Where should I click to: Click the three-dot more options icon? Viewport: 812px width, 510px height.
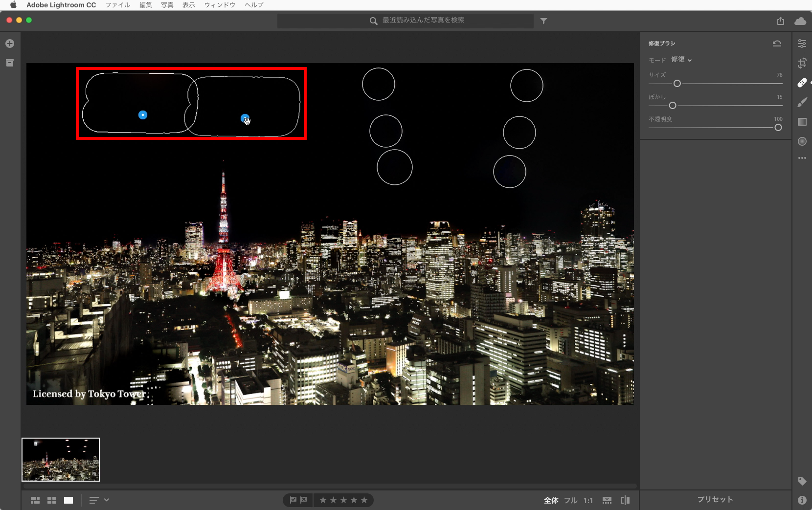pos(802,158)
